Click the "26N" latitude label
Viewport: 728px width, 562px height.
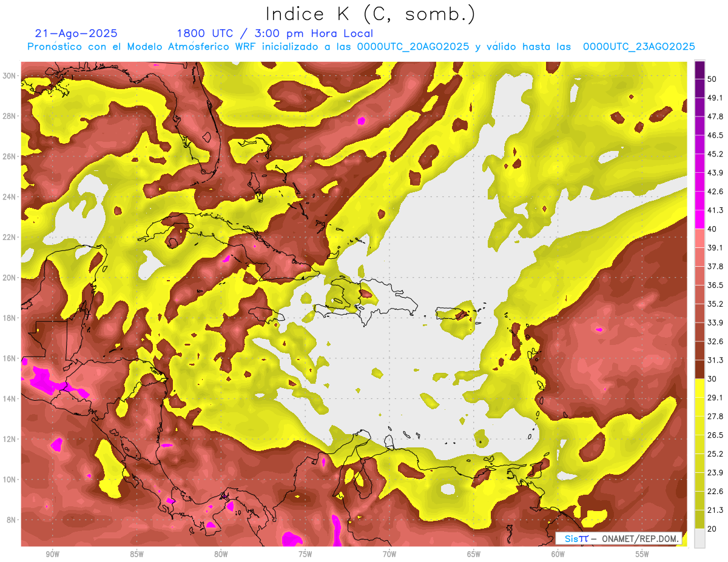click(x=10, y=156)
